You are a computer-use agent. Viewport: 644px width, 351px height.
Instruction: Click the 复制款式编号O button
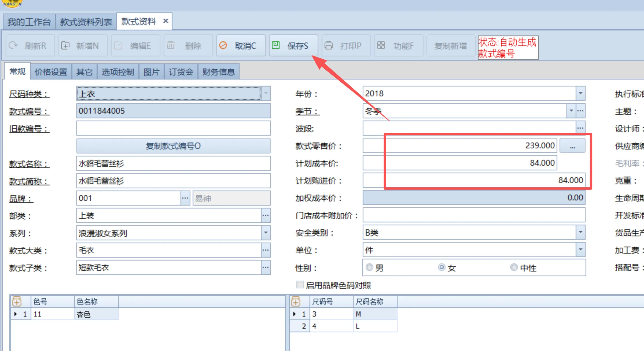coord(173,146)
